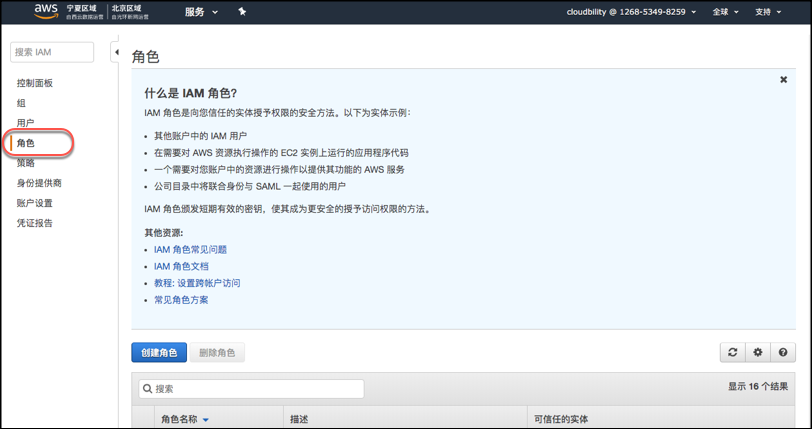Collapse the left navigation sidebar arrow
This screenshot has width=812, height=429.
[x=116, y=52]
